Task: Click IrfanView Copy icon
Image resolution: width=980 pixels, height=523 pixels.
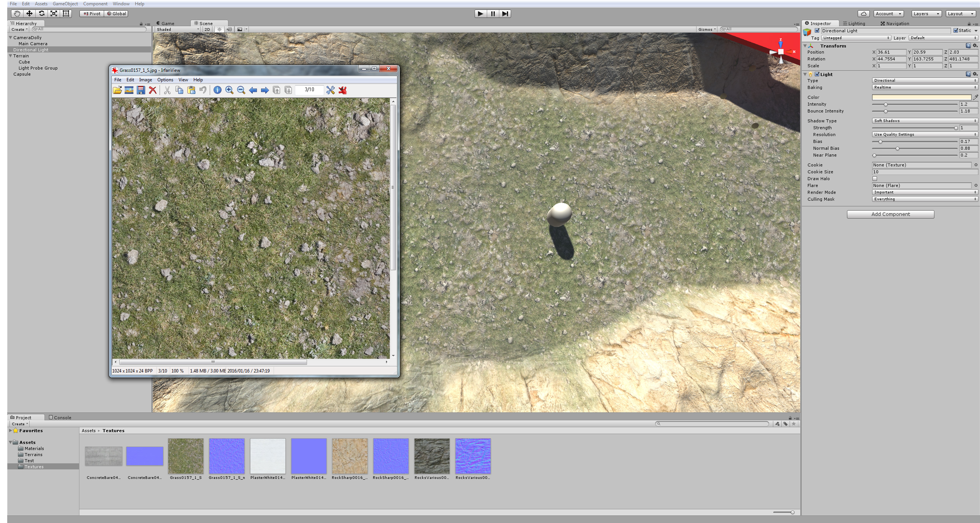Action: point(179,90)
